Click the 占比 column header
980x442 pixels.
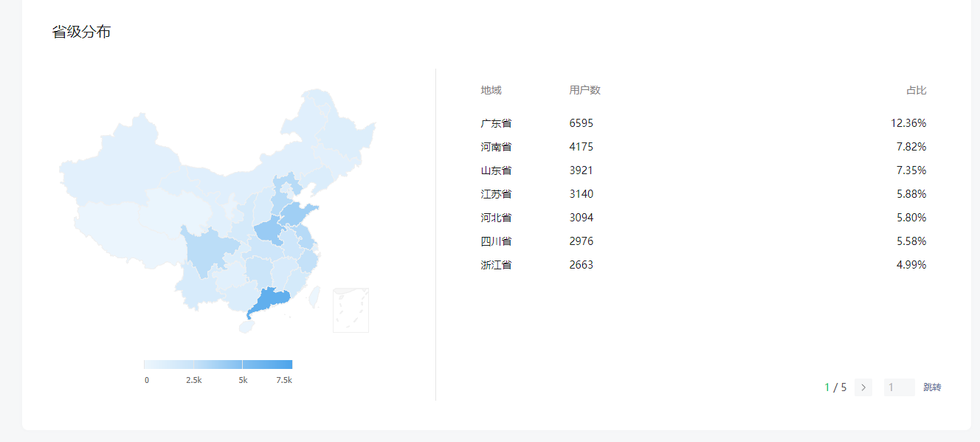[x=917, y=90]
